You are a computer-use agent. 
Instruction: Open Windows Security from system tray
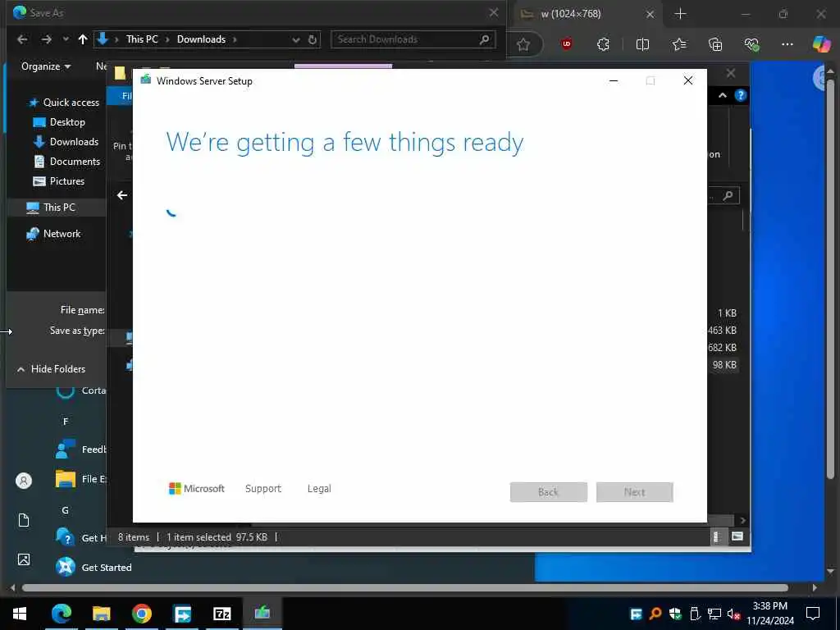[675, 614]
